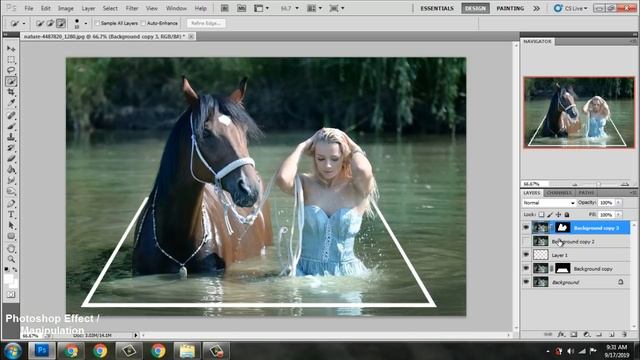Click Create new adjustment layer icon
The image size is (640, 360).
point(587,334)
